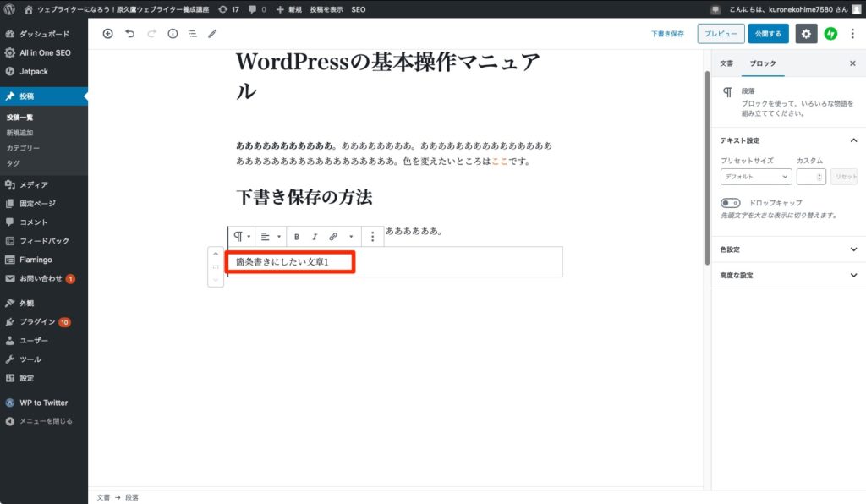Click the 投稿一覧 submenu link

[x=20, y=118]
